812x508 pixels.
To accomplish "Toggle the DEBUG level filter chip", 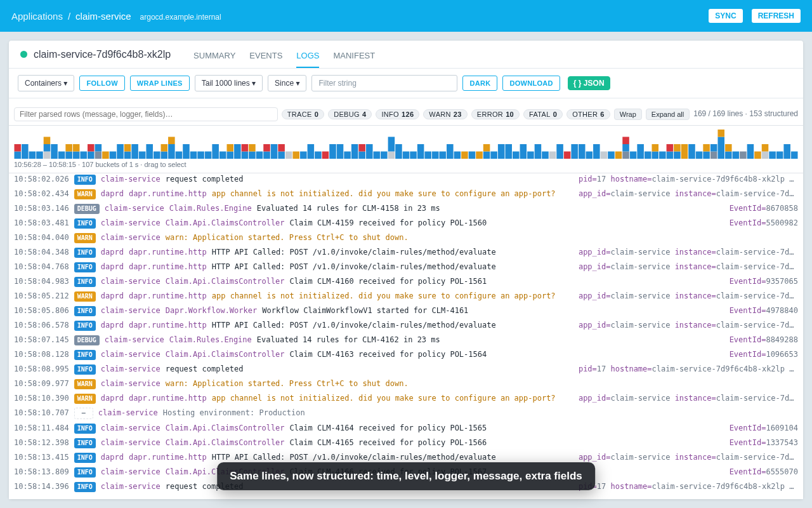I will pyautogui.click(x=350, y=114).
